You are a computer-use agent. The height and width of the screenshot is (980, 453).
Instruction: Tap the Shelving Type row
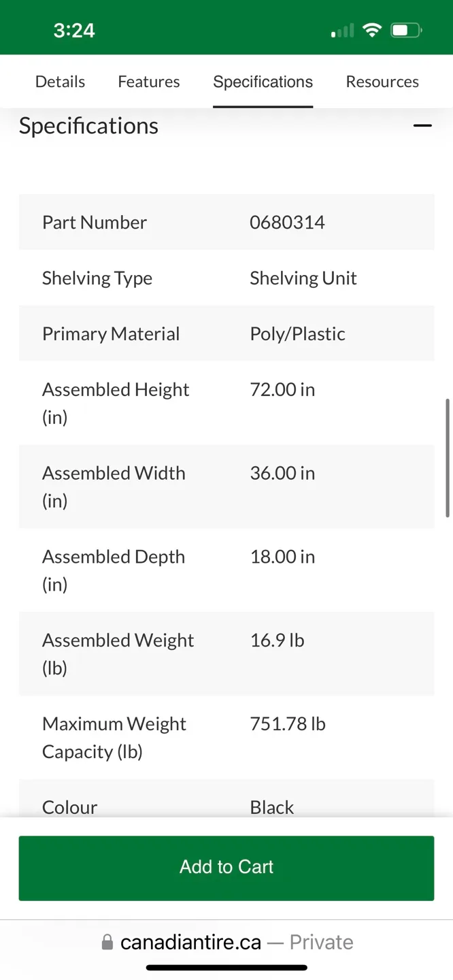click(227, 278)
